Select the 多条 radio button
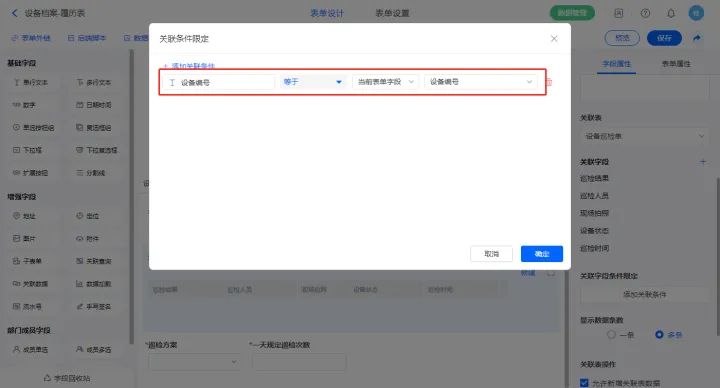The width and height of the screenshot is (720, 388). [x=659, y=335]
